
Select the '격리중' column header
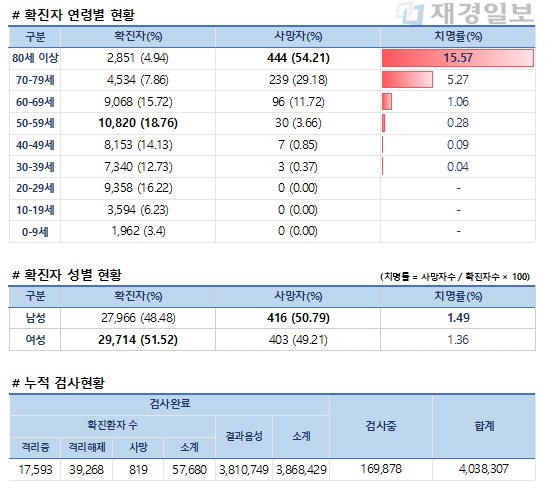coord(35,447)
